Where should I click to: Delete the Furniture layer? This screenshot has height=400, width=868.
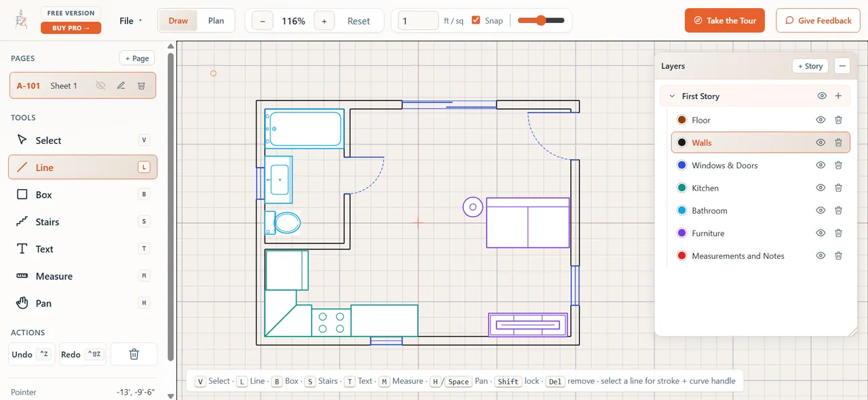click(x=838, y=233)
